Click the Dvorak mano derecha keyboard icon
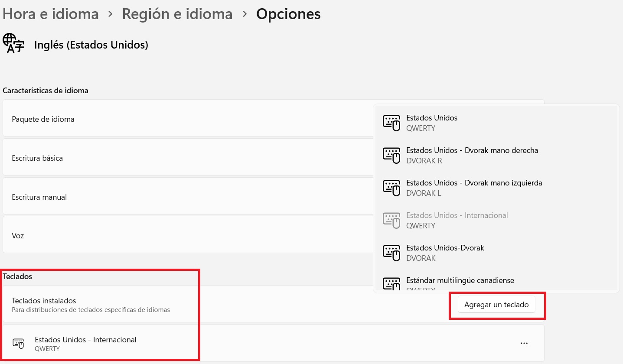Viewport: 623px width, 364px height. (x=391, y=155)
